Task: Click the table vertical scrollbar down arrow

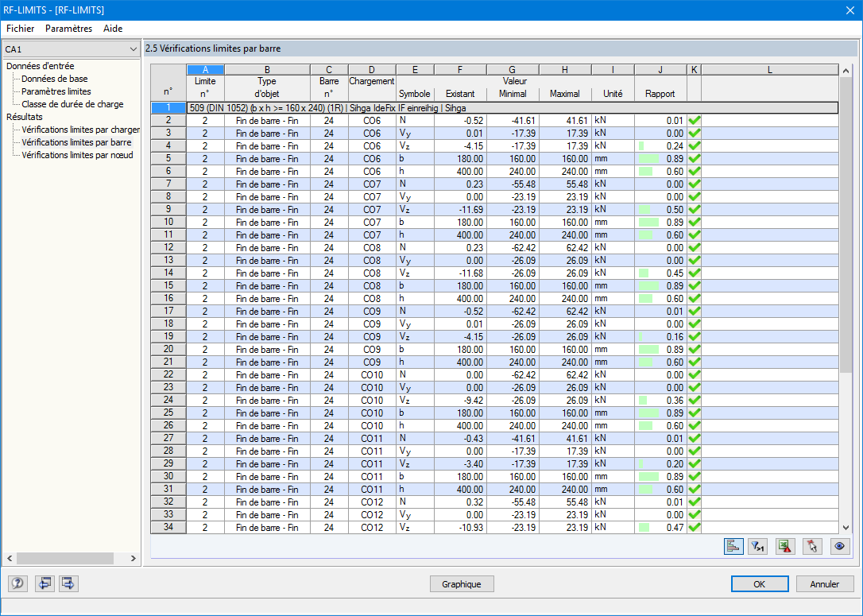Action: [x=846, y=527]
